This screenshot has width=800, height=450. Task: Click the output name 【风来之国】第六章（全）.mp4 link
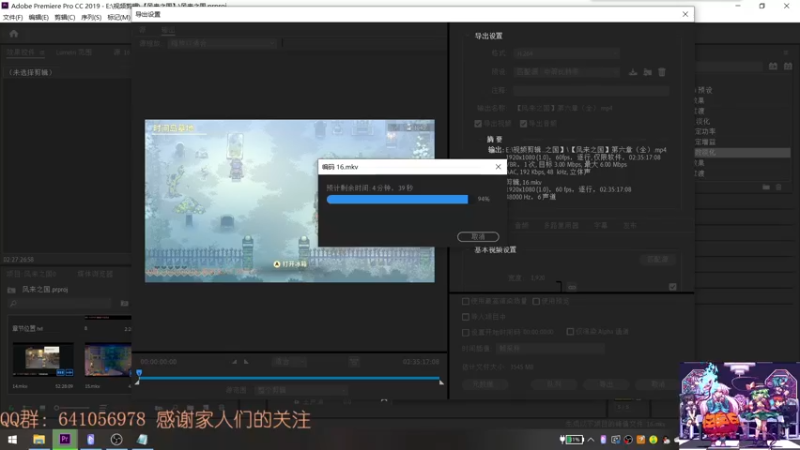tap(564, 108)
